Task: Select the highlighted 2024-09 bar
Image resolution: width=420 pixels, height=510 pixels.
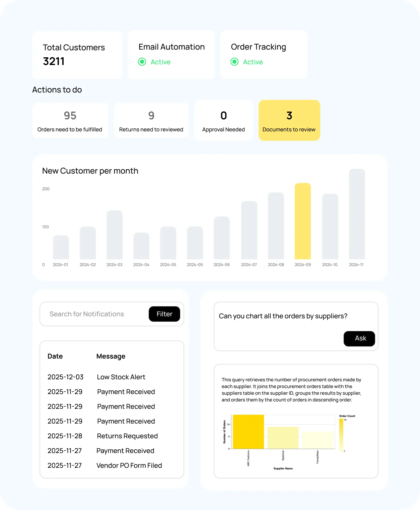Action: (x=303, y=221)
